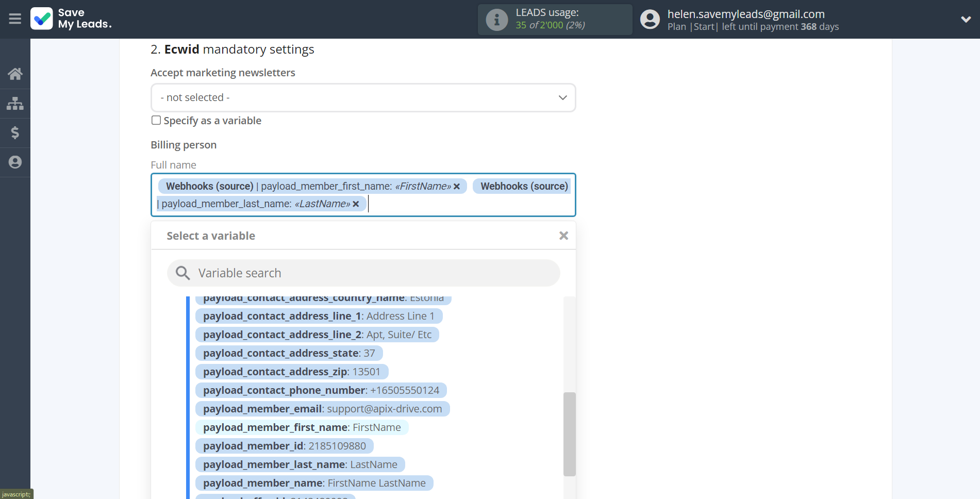Open profile sidebar icon
Image resolution: width=980 pixels, height=499 pixels.
pyautogui.click(x=15, y=162)
